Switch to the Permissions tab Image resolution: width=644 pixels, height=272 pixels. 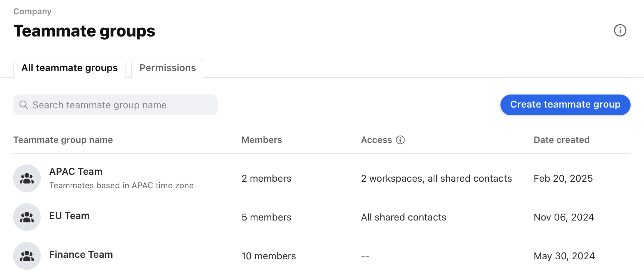(168, 68)
